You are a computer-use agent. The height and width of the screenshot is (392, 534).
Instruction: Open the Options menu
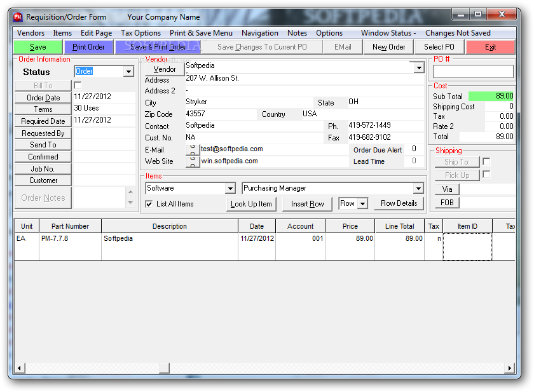329,33
